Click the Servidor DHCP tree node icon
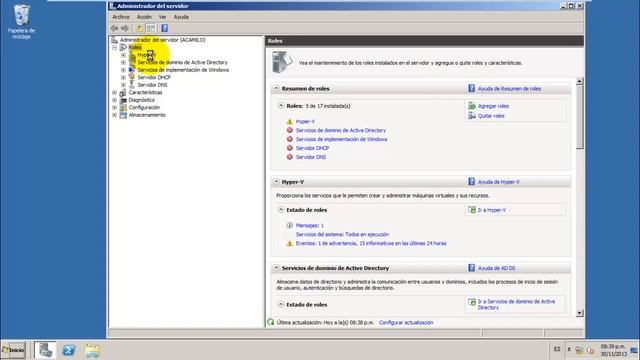 131,77
